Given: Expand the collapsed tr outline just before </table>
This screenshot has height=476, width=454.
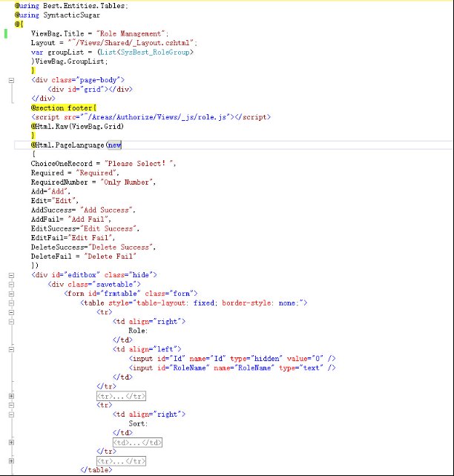Looking at the screenshot, I should pyautogui.click(x=11, y=461).
